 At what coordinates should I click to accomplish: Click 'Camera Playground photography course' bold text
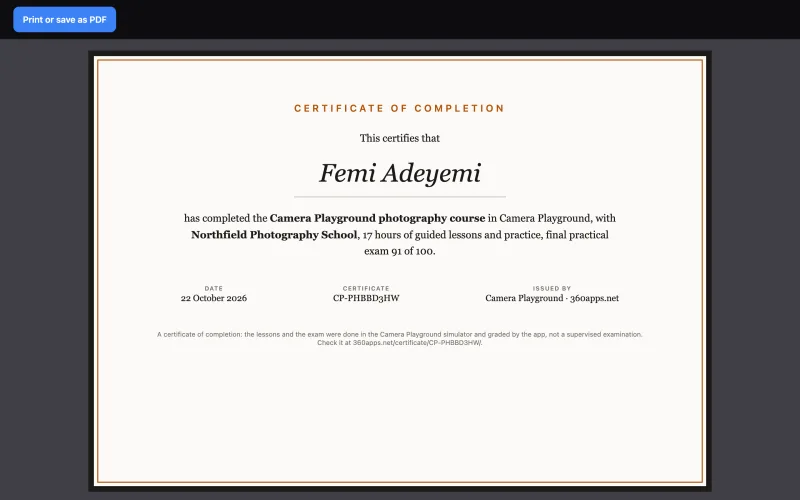click(x=378, y=218)
